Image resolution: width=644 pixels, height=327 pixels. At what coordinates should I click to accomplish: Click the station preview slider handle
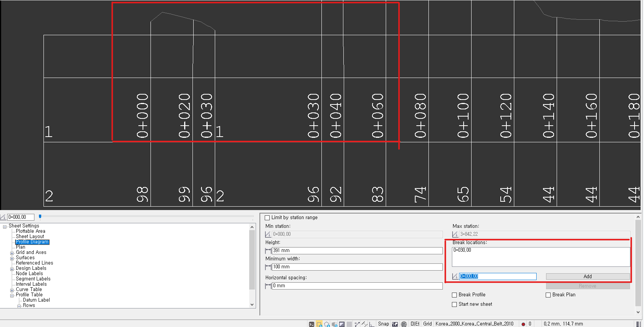click(x=40, y=216)
